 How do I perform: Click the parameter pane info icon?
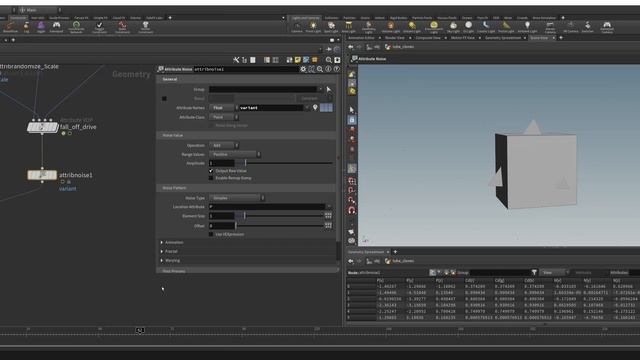[328, 69]
